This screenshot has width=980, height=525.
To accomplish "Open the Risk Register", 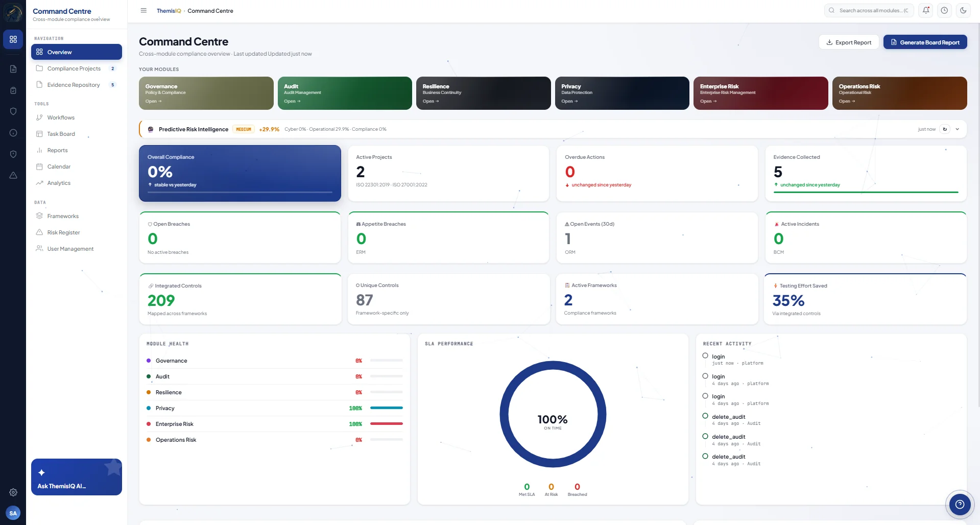I will pyautogui.click(x=77, y=232).
